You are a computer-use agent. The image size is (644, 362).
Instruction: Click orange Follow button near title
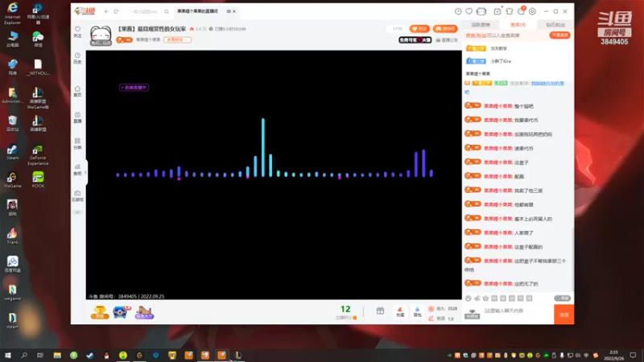click(x=419, y=29)
